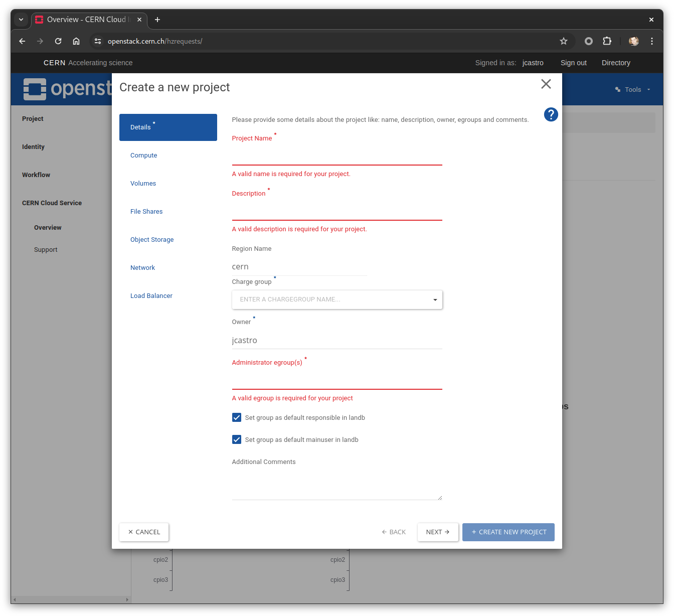Viewport: 674px width, 616px height.
Task: Click the CERN Accelerating science text
Action: [x=88, y=63]
